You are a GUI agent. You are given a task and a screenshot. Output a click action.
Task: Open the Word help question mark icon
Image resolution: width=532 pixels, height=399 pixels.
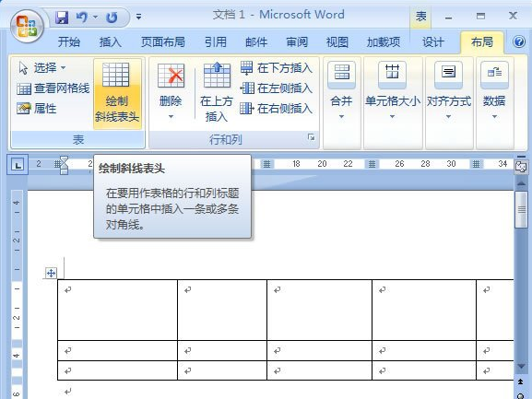(x=519, y=41)
